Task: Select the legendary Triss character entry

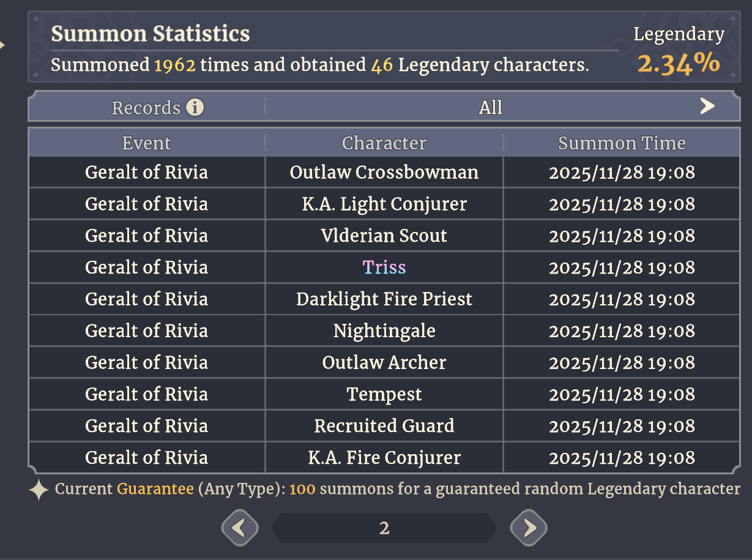Action: 384,267
